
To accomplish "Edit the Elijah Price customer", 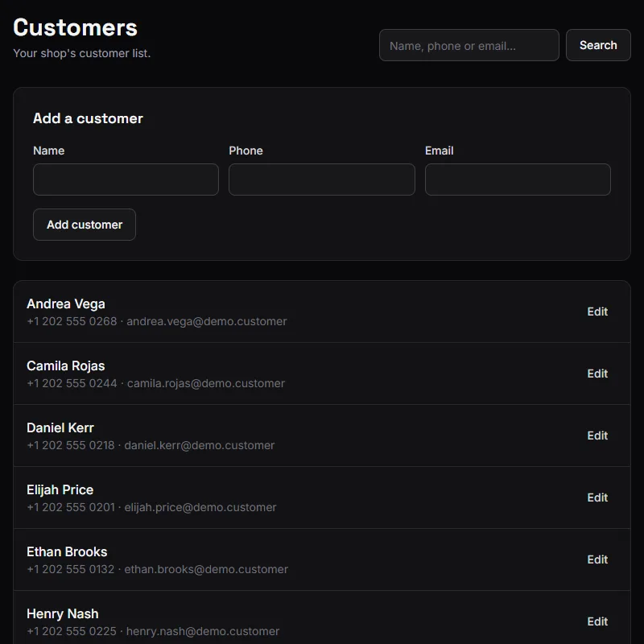I will (597, 497).
